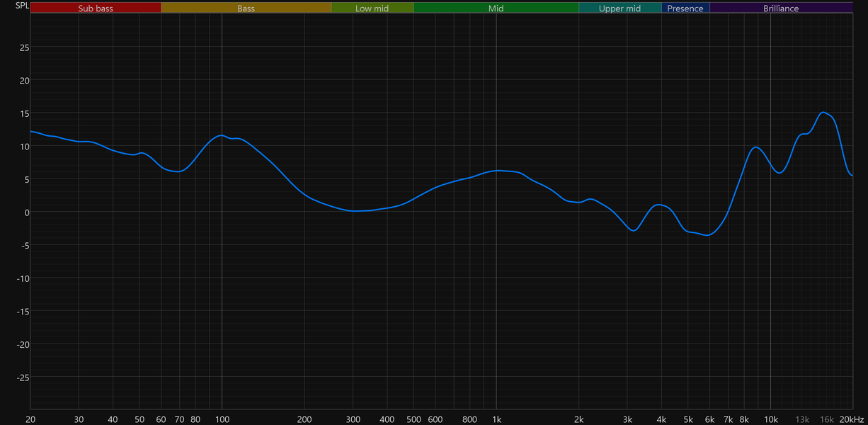Click the 500 Hz axis label
The width and height of the screenshot is (868, 425).
click(x=413, y=419)
